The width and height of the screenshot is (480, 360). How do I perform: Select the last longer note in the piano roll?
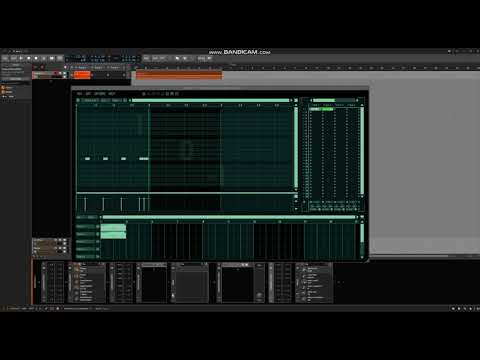pos(144,159)
